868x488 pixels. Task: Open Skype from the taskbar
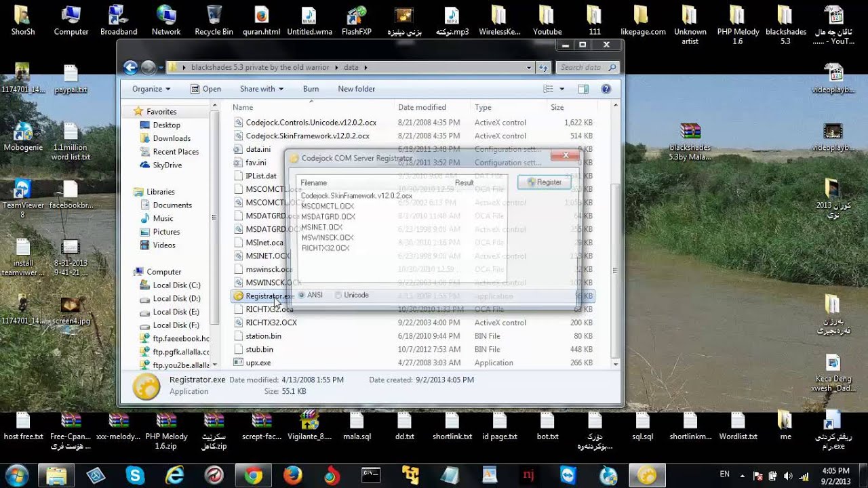pos(136,475)
